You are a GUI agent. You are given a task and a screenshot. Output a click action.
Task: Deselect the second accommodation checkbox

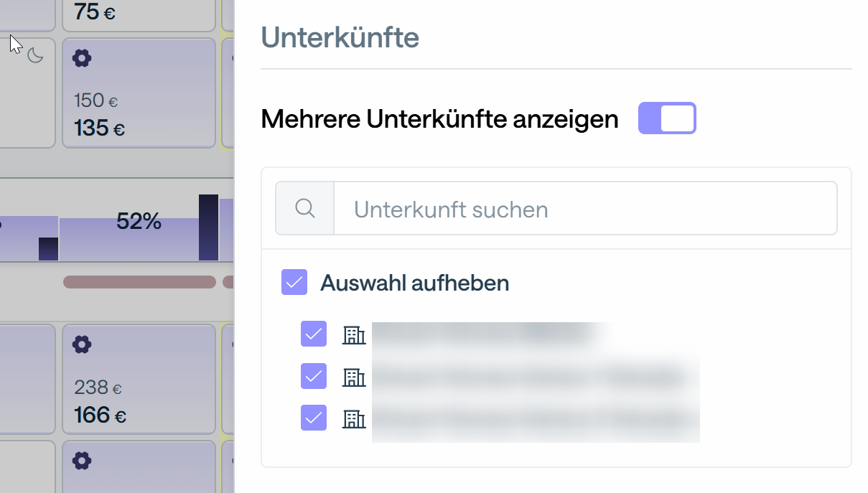tap(314, 376)
